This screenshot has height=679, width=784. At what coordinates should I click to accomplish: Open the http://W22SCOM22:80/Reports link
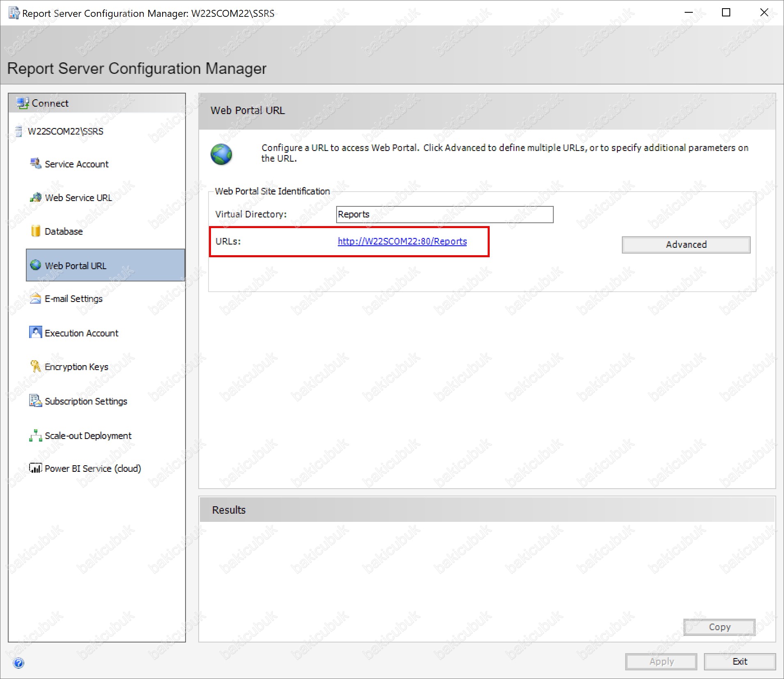402,241
